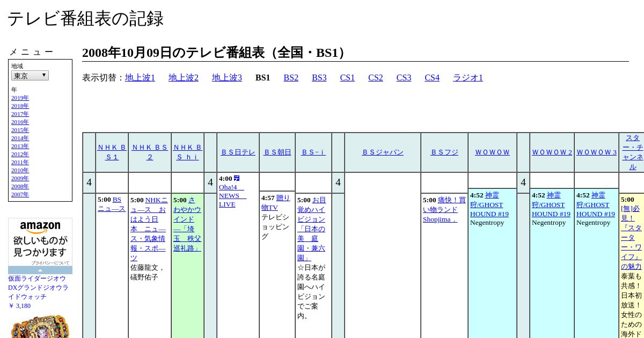
Task: Open the ＢＳジャパン channel header link
Action: pos(383,152)
